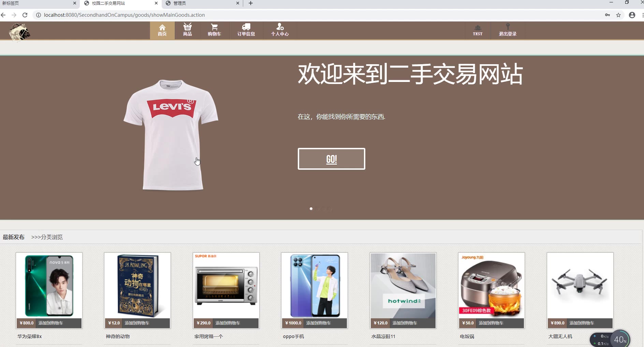The width and height of the screenshot is (644, 347).
Task: Add 华为荣耀8x to shopping cart
Action: pos(51,323)
